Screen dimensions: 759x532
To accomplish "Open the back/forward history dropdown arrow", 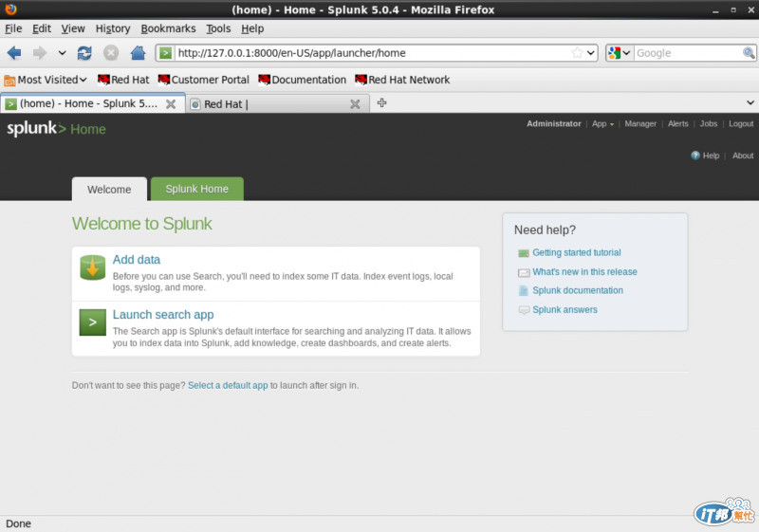I will [62, 53].
